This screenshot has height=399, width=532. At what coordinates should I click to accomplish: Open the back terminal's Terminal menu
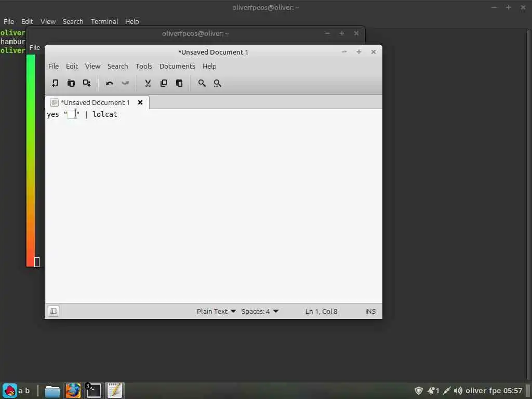(104, 21)
